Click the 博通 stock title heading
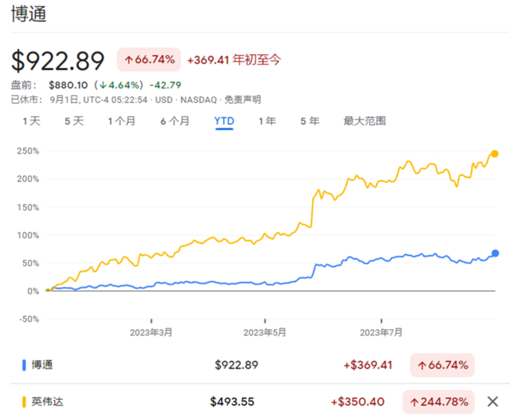Viewport: 510px width, 420px height. [x=28, y=14]
